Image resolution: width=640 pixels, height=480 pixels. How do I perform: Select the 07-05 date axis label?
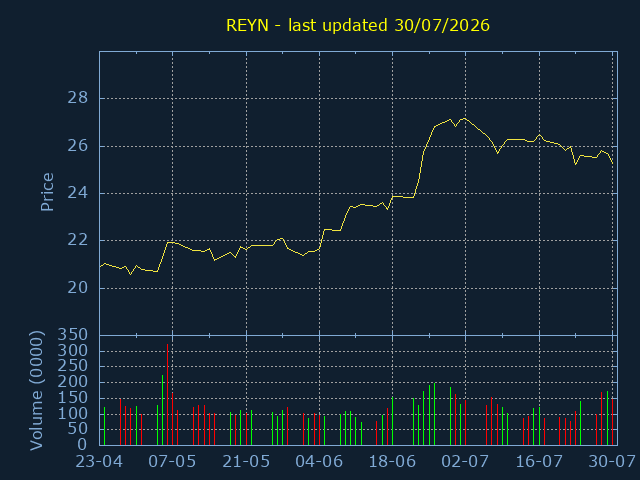click(172, 462)
